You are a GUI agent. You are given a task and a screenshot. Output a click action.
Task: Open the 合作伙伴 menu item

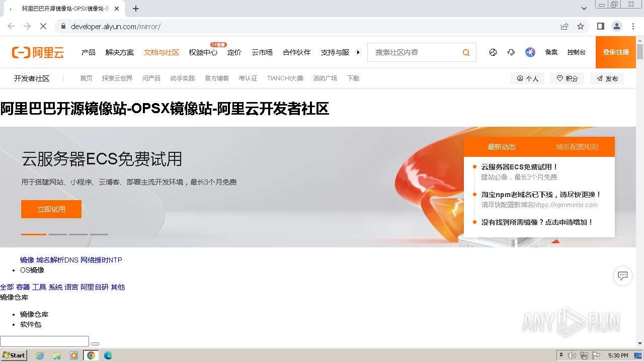(297, 52)
